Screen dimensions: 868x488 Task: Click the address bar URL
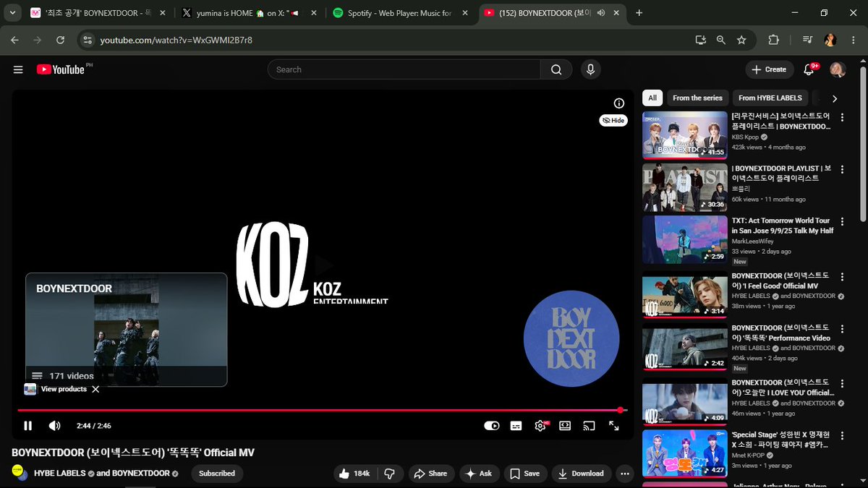(176, 40)
